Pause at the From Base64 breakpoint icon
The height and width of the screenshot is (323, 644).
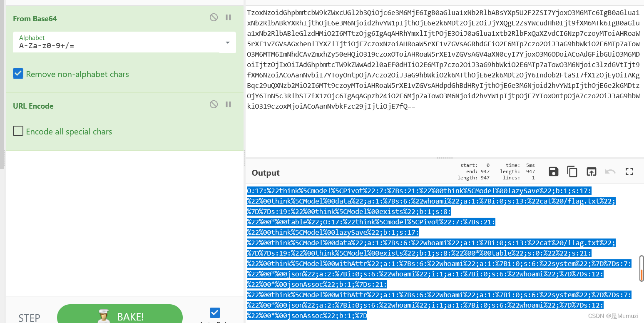(228, 17)
